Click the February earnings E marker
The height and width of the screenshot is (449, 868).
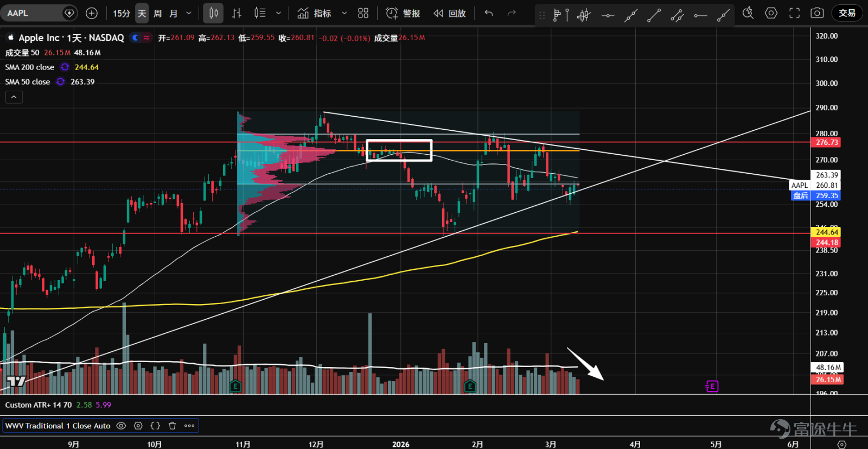pyautogui.click(x=470, y=387)
